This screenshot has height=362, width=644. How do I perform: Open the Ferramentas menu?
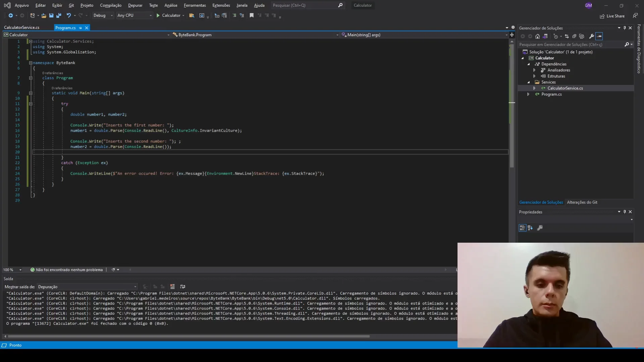[x=195, y=5]
